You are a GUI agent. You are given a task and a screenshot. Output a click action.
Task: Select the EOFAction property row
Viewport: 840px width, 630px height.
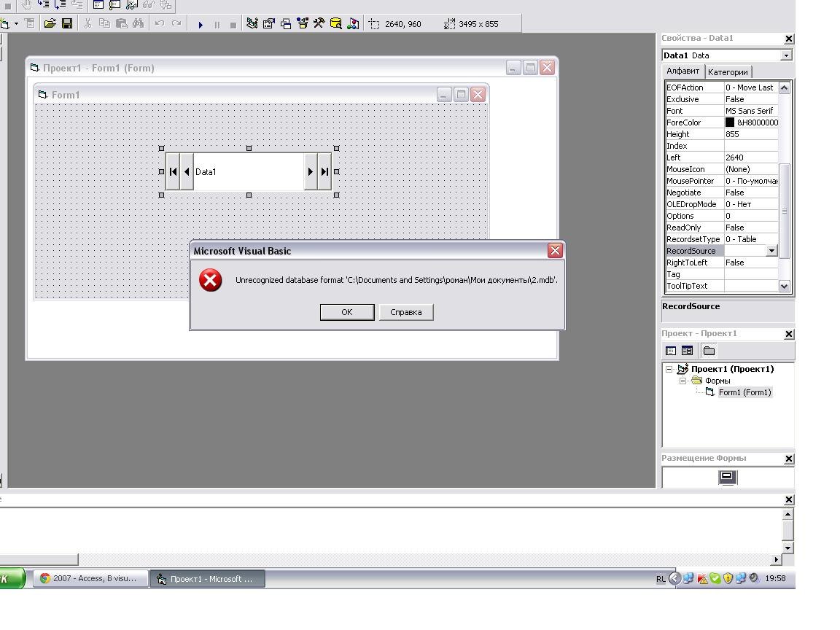(722, 87)
